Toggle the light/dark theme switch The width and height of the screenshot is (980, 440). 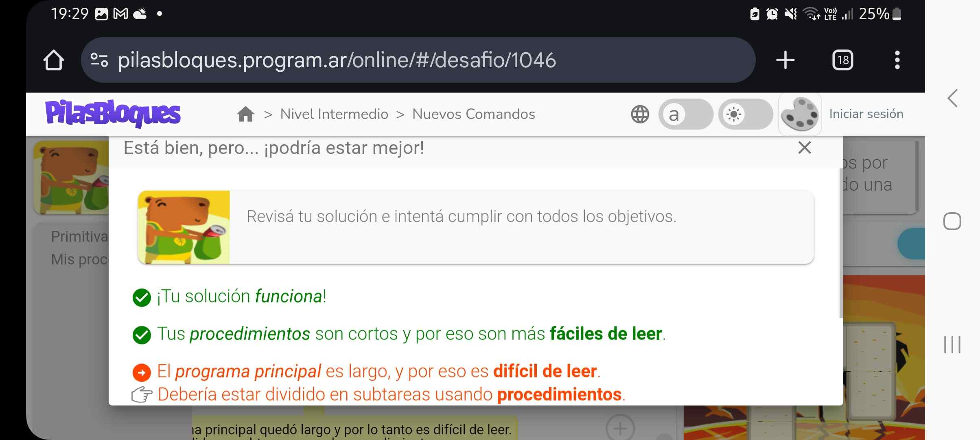pyautogui.click(x=745, y=114)
